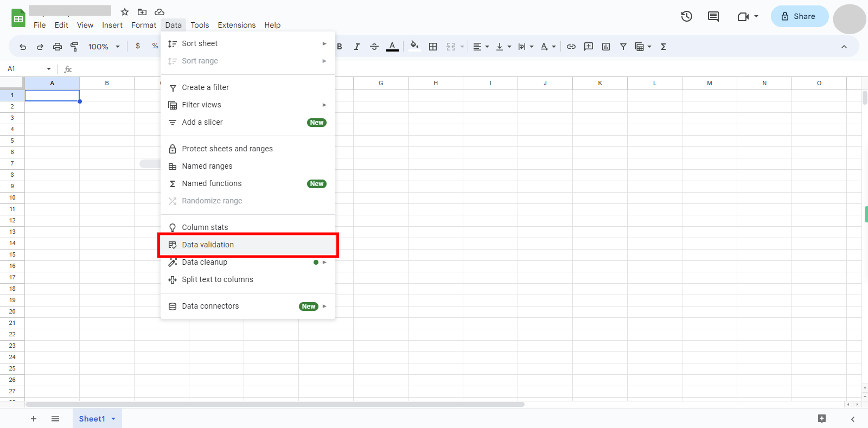The width and height of the screenshot is (868, 428).
Task: Click the Name box showing A1
Action: (x=29, y=69)
